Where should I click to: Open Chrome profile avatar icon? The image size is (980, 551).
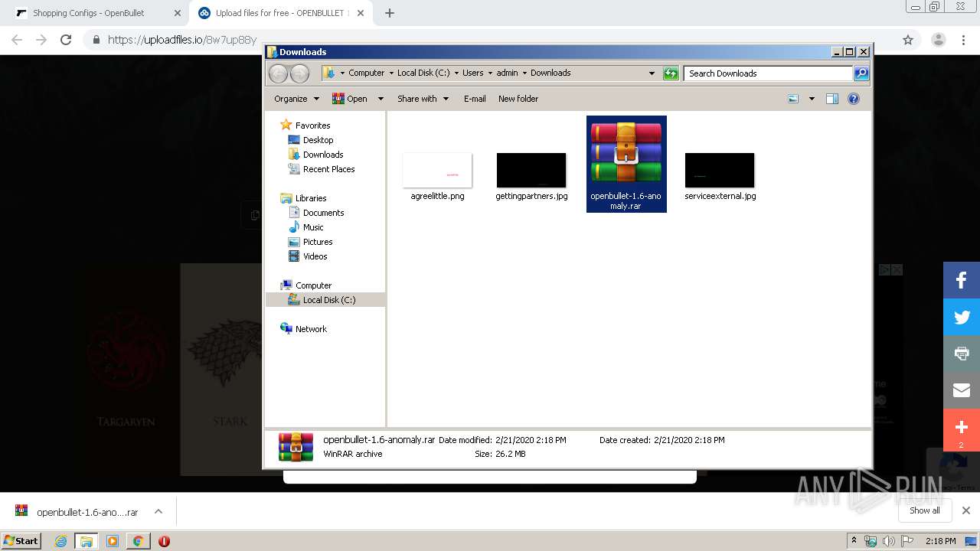point(939,40)
